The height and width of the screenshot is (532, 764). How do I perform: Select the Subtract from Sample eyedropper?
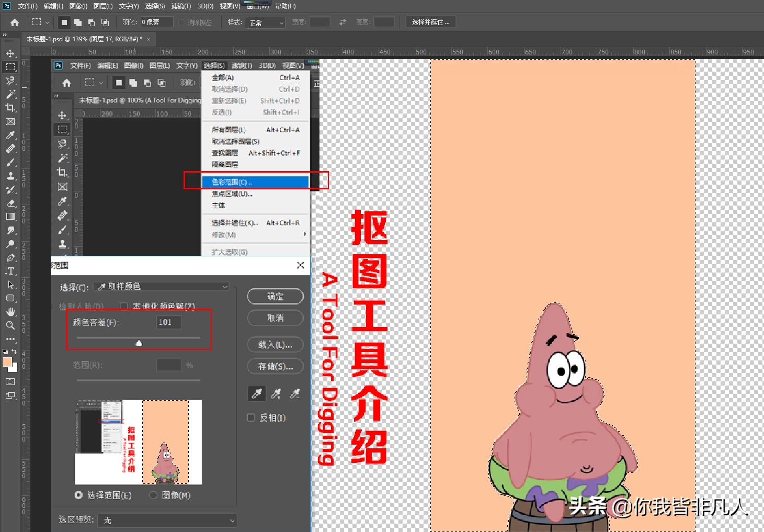tap(294, 393)
